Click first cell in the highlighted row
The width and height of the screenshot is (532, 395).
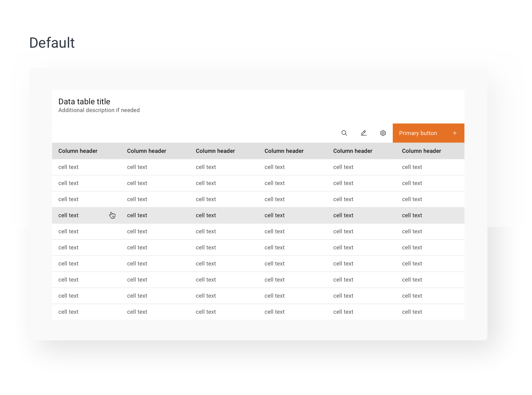(x=68, y=215)
